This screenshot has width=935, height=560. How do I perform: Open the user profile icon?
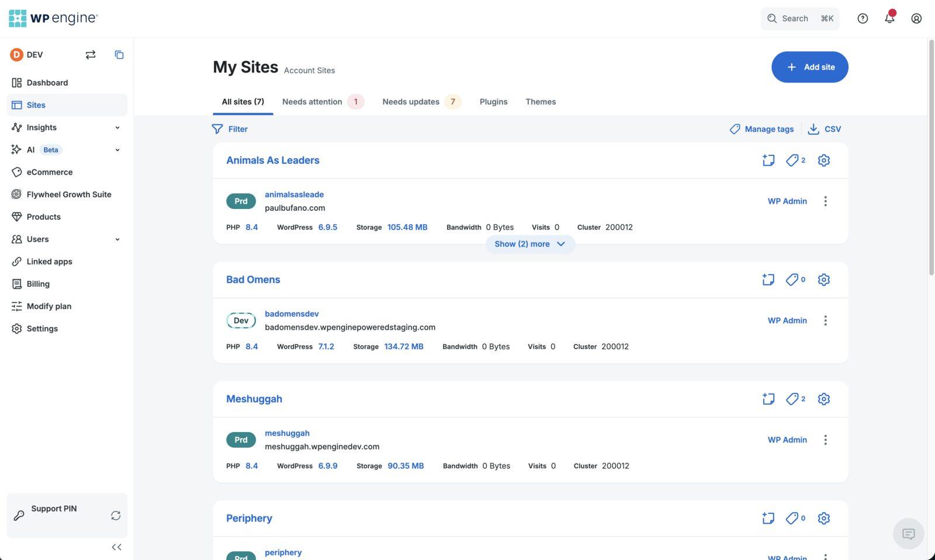(x=916, y=18)
